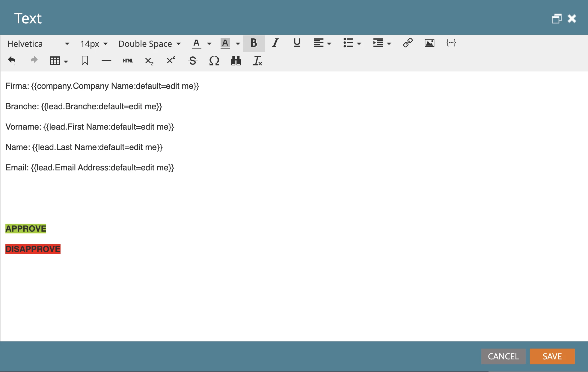Insert a horizontal line
This screenshot has height=372, width=588.
click(106, 61)
